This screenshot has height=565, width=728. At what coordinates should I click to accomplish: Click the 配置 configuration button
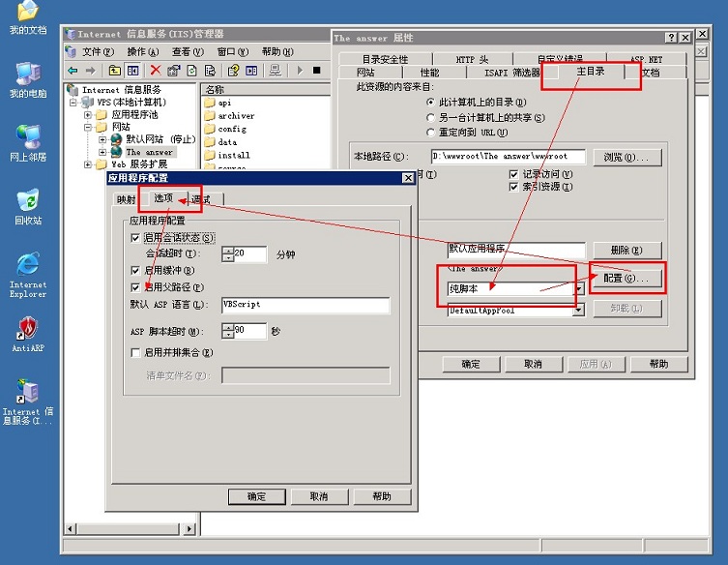(x=627, y=279)
